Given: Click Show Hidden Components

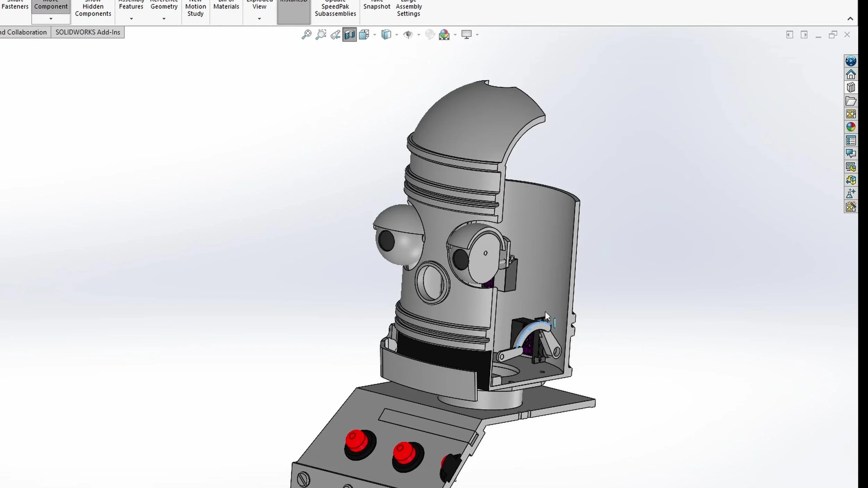Looking at the screenshot, I should [x=93, y=8].
